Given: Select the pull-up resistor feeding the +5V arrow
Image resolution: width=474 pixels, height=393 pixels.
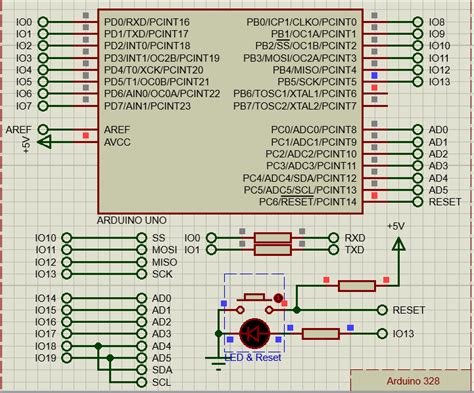Looking at the screenshot, I should [x=357, y=286].
